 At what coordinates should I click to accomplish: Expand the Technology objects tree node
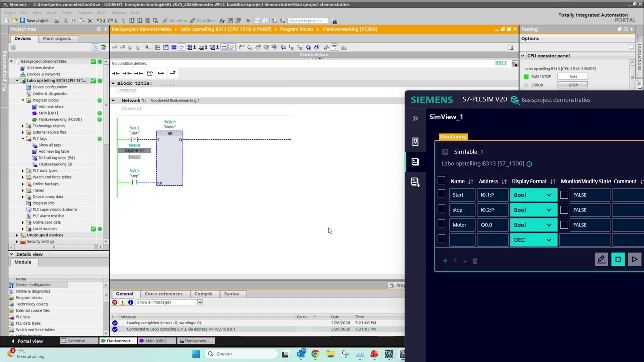23,126
